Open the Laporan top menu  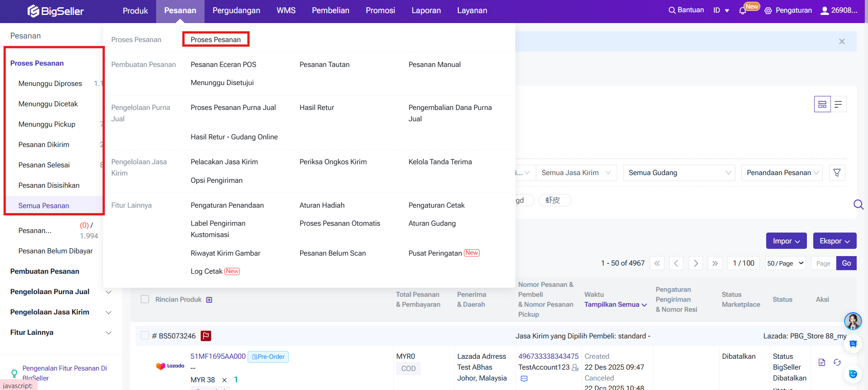[x=426, y=11]
